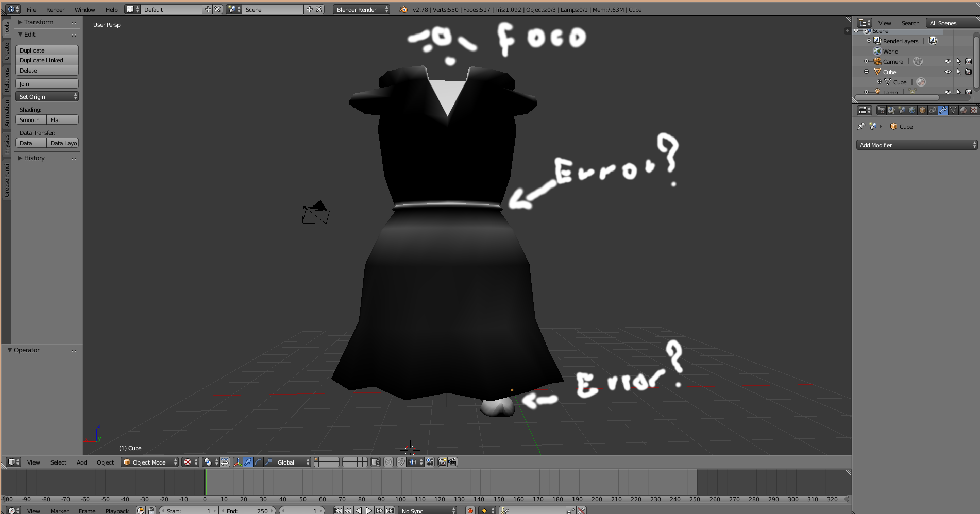This screenshot has width=980, height=514.
Task: Toggle lock camera and layers to scene
Action: pyautogui.click(x=375, y=462)
